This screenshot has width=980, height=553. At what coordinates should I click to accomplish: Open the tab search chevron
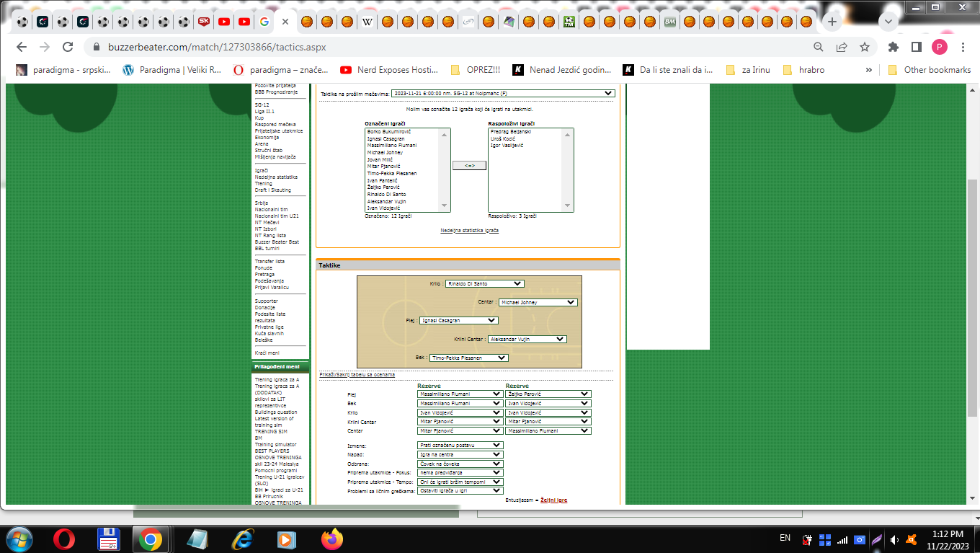click(888, 22)
